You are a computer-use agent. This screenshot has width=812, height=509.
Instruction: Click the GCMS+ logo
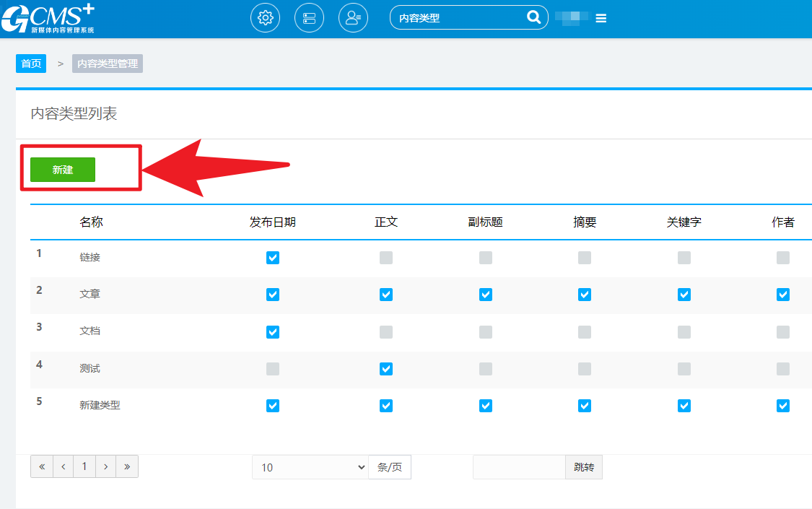[48, 18]
